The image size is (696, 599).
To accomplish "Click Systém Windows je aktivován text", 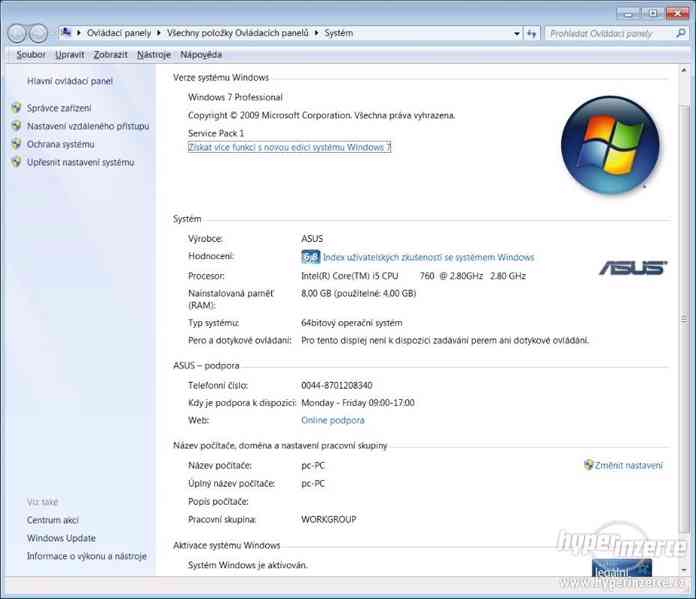I will pos(248,565).
